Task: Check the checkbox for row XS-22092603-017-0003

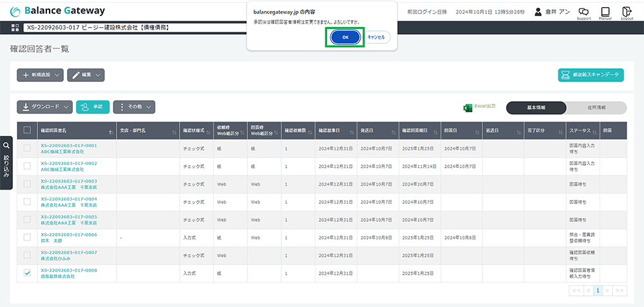Action: click(27, 184)
